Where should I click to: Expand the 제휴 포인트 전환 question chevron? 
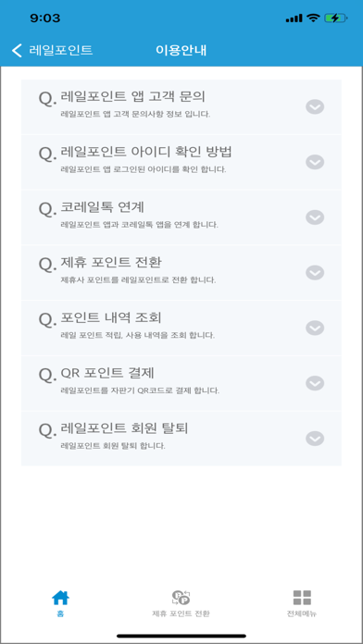(x=315, y=273)
